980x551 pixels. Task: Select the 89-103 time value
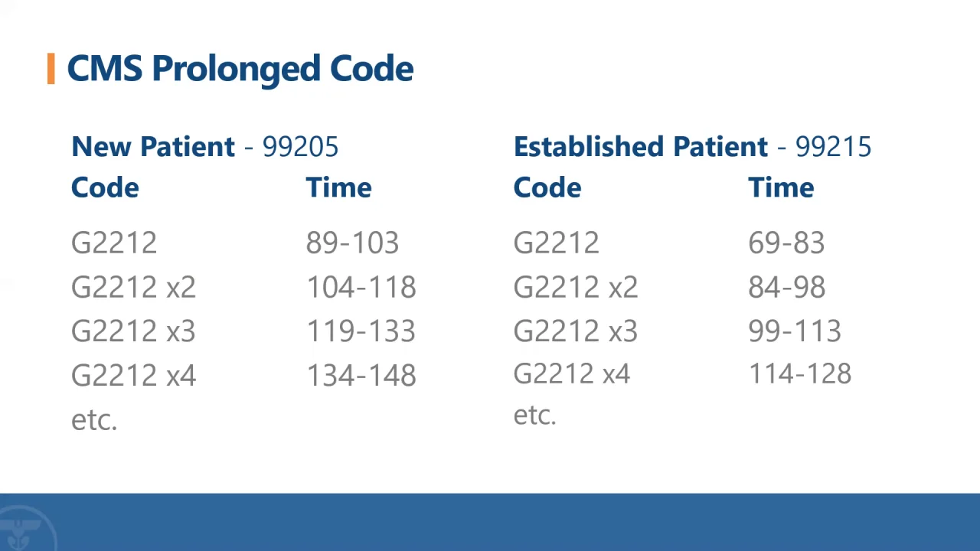352,243
